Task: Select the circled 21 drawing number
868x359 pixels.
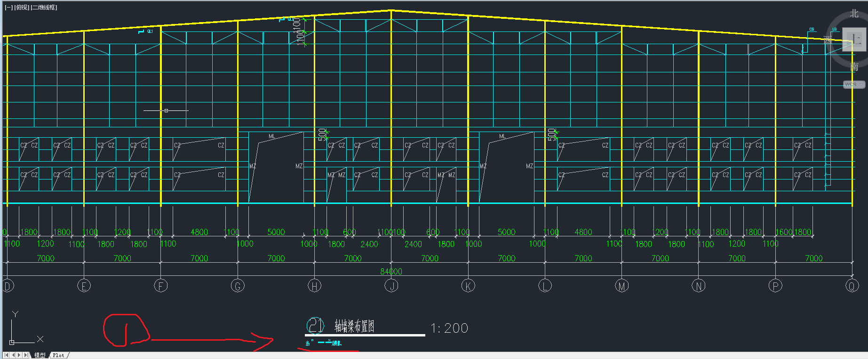Action: (x=315, y=325)
